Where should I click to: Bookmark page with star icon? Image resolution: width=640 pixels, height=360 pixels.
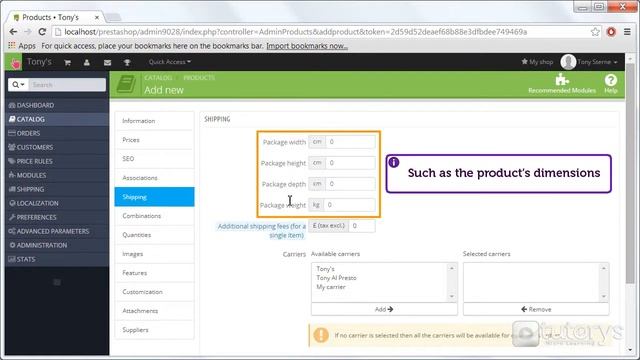[x=595, y=32]
